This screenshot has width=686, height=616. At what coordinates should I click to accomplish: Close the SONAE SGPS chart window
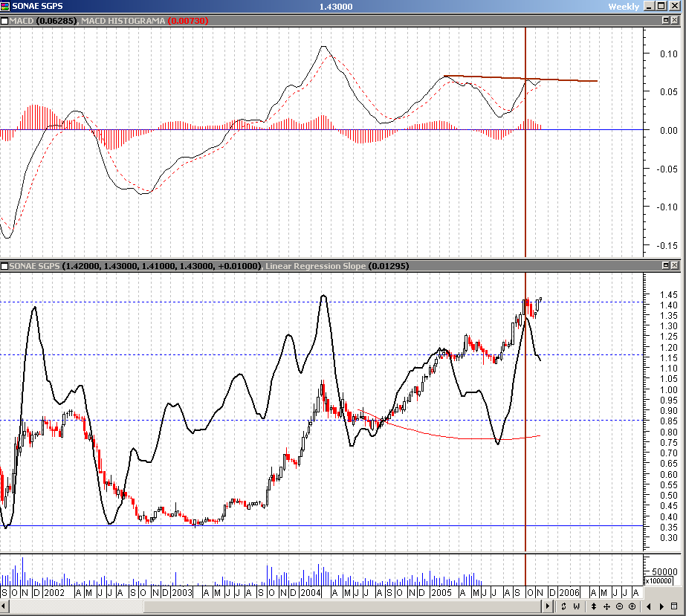pyautogui.click(x=675, y=6)
